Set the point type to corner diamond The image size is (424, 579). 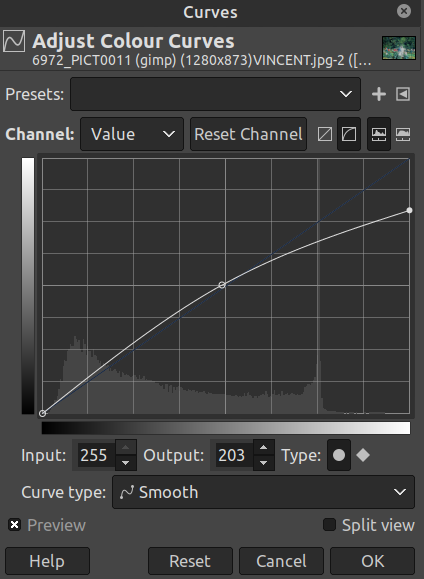tap(363, 455)
